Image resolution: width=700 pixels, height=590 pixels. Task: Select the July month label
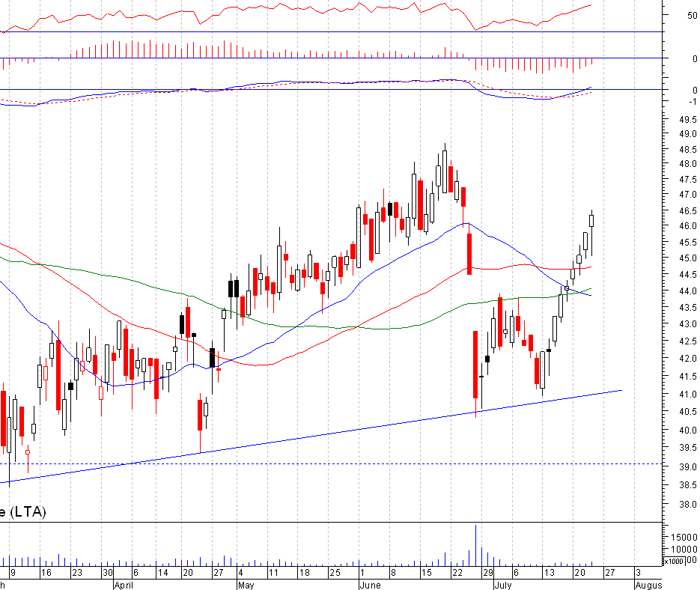pyautogui.click(x=502, y=585)
